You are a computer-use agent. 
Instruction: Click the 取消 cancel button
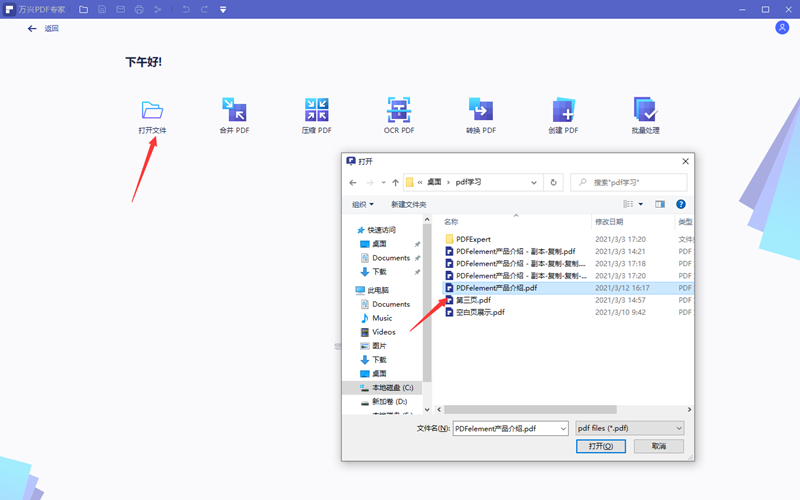pyautogui.click(x=659, y=446)
